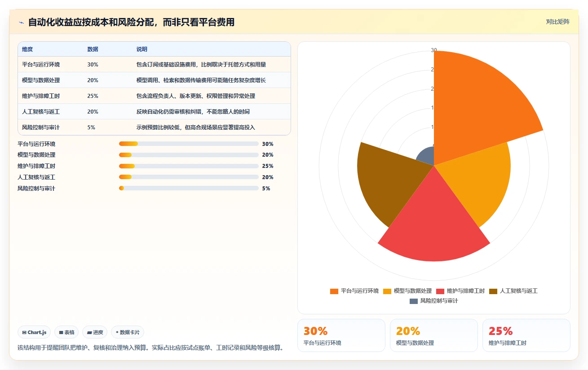Image resolution: width=588 pixels, height=370 pixels.
Task: Select the 进度 tag chip
Action: pos(95,332)
